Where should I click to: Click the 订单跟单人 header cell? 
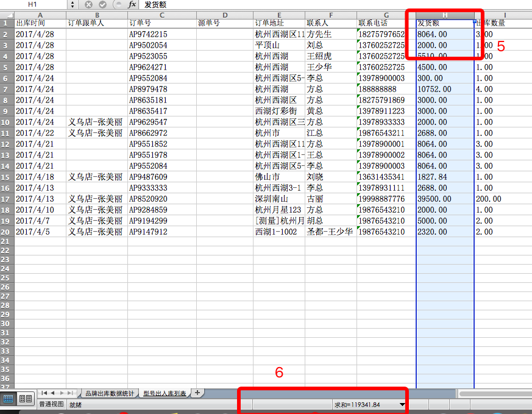point(97,23)
